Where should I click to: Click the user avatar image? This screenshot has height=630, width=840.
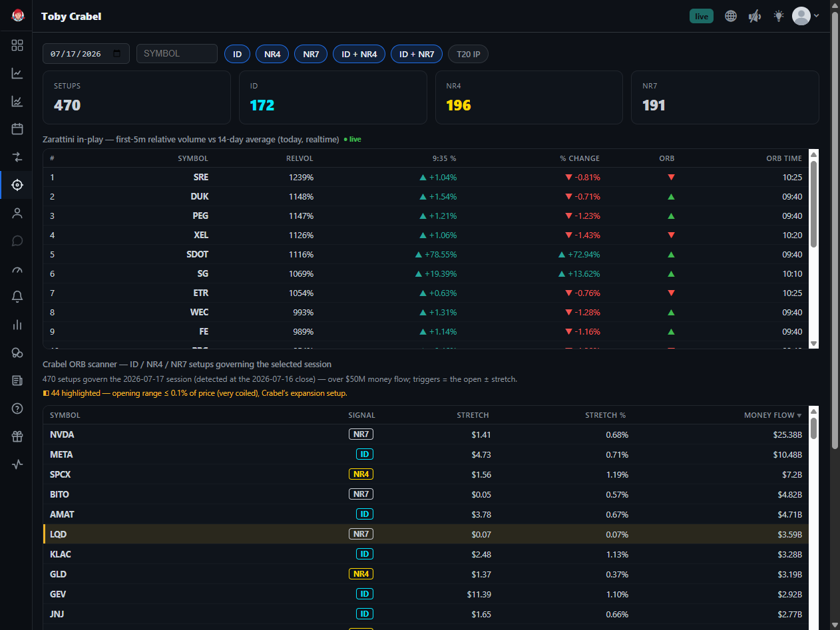pos(801,16)
